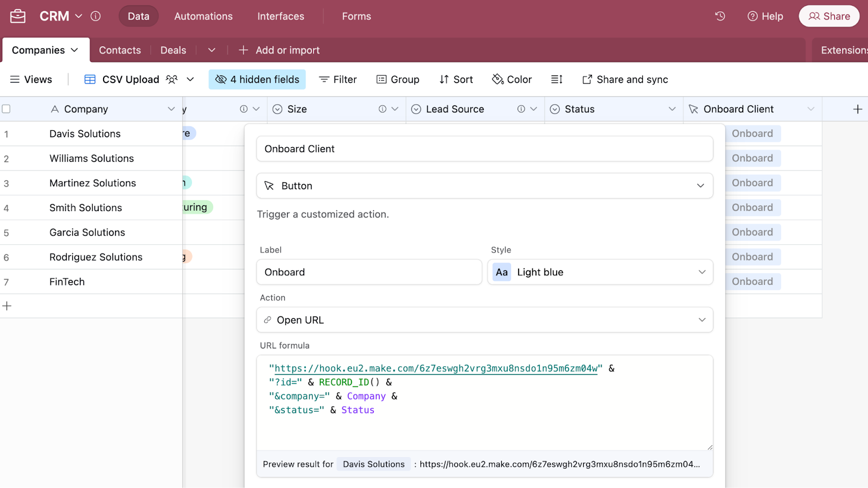
Task: Expand the CRM base name dropdown
Action: (x=79, y=16)
